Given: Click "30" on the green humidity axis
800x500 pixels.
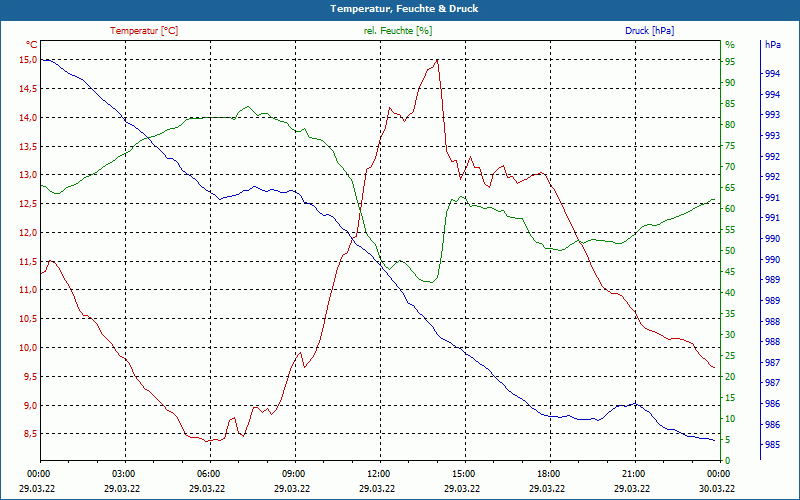Looking at the screenshot, I should (730, 335).
